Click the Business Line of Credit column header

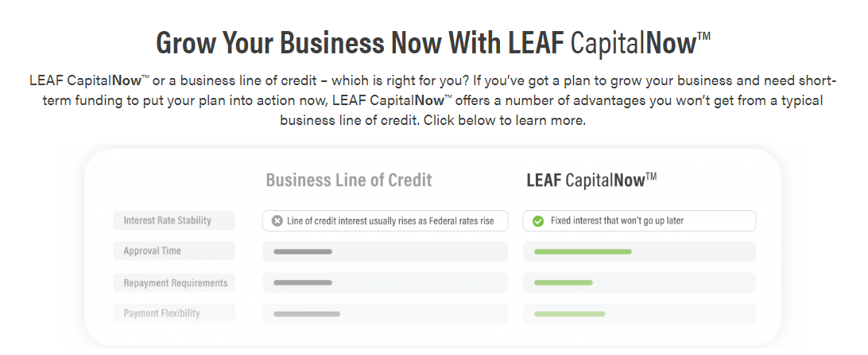(x=349, y=180)
